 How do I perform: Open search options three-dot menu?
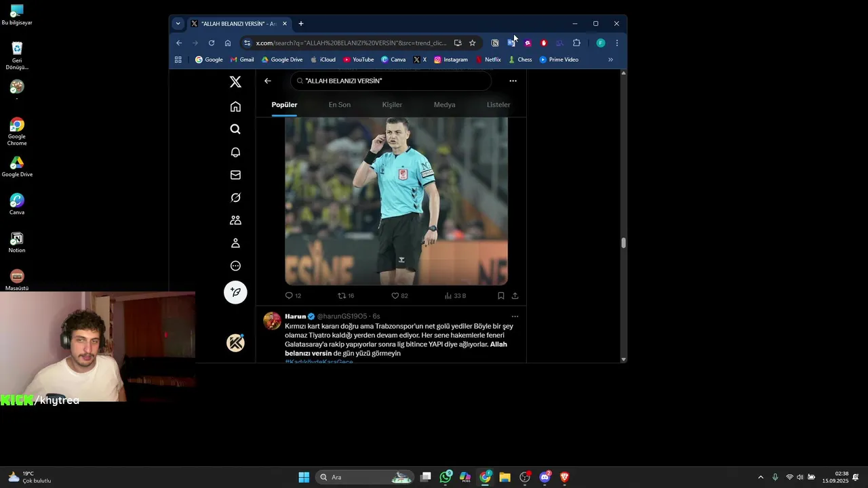[x=513, y=81]
